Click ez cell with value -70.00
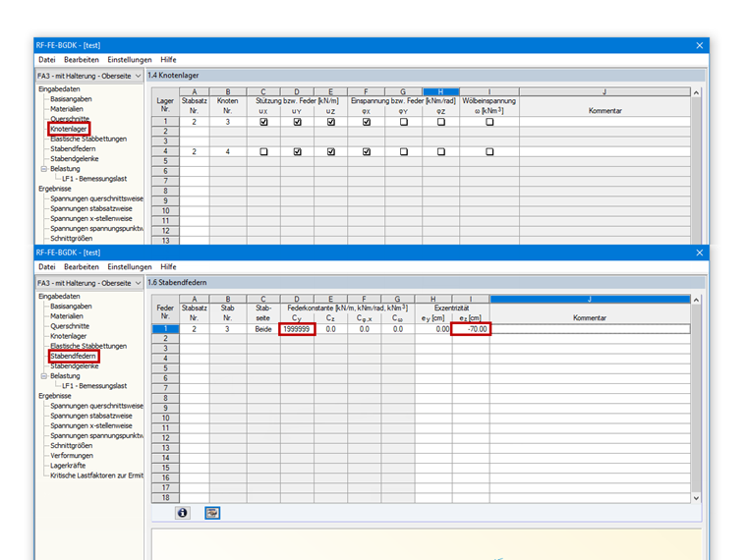 [471, 329]
